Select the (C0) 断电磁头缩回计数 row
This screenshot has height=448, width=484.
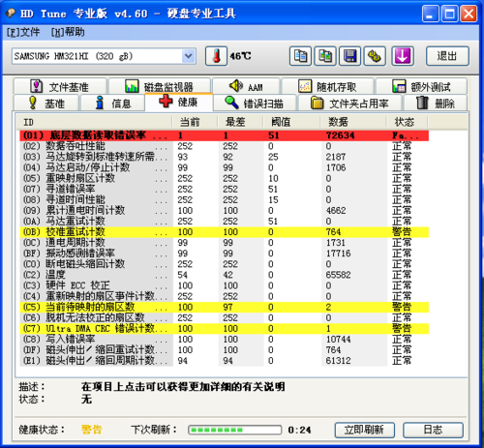[x=224, y=264]
